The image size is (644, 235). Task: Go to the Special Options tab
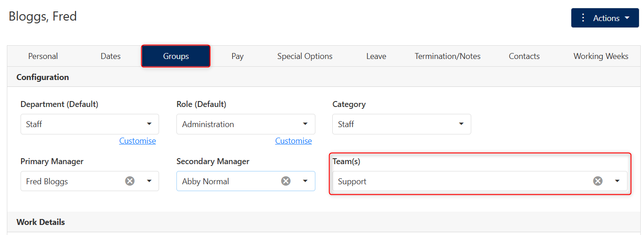(x=305, y=56)
